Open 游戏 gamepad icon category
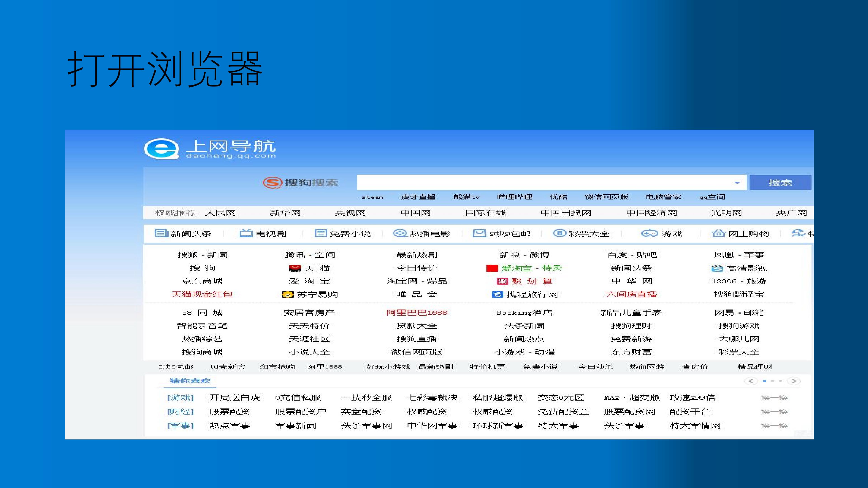 click(661, 233)
